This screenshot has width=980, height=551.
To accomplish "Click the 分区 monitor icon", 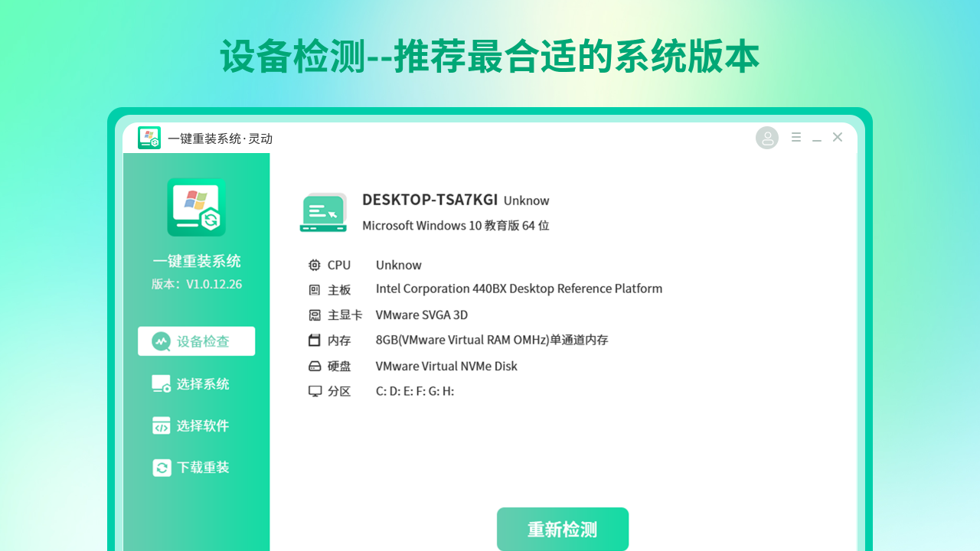I will (x=315, y=391).
